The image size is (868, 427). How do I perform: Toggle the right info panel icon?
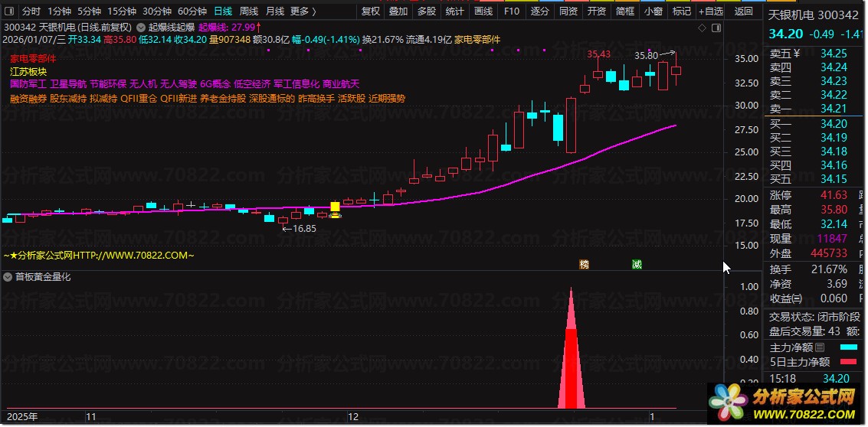(x=716, y=28)
